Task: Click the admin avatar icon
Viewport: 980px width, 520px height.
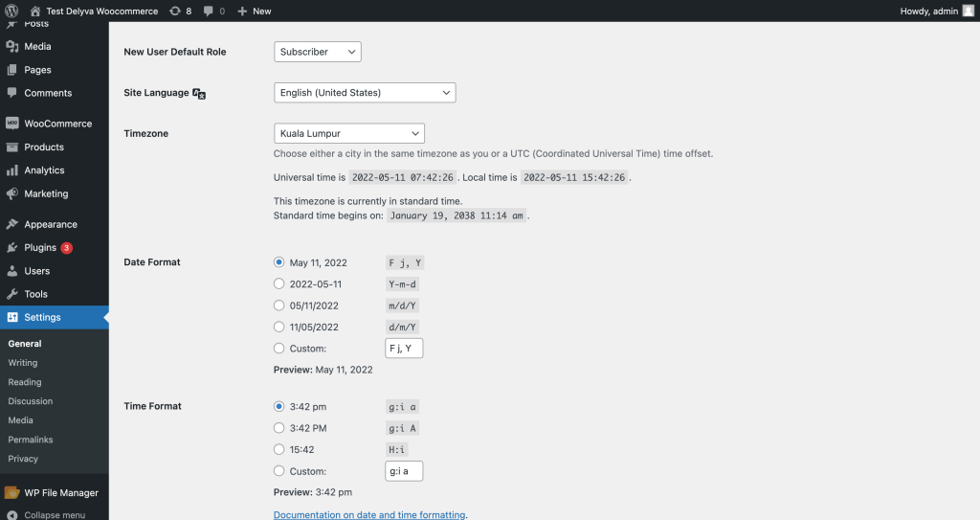Action: pos(969,11)
